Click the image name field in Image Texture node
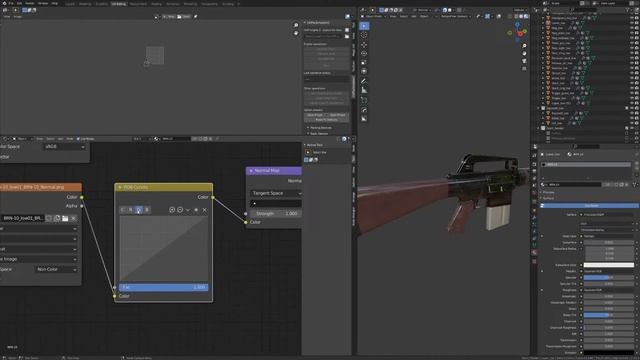The width and height of the screenshot is (640, 360). point(23,218)
